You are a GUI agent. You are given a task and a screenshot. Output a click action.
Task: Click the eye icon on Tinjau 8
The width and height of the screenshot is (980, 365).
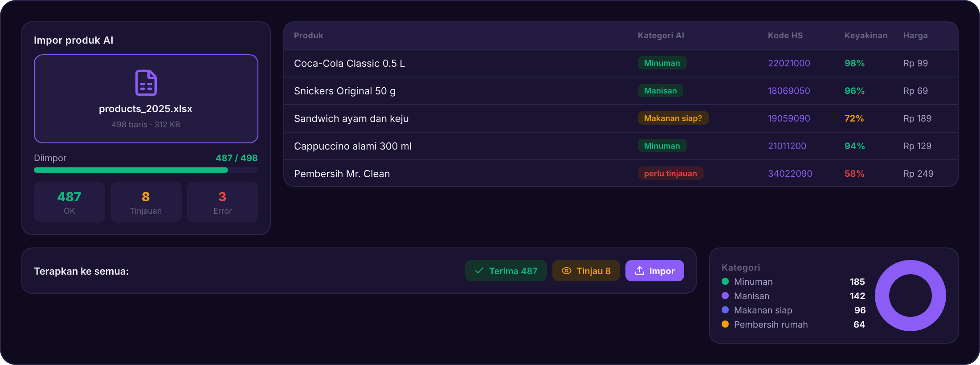(x=567, y=271)
